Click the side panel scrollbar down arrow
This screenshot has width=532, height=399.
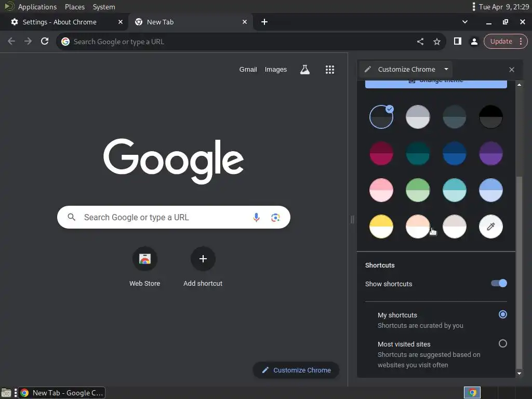[x=519, y=373]
